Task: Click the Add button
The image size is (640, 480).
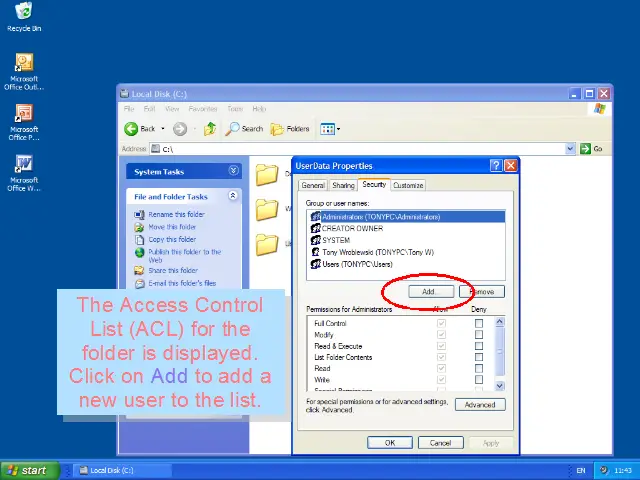Action: pyautogui.click(x=429, y=292)
